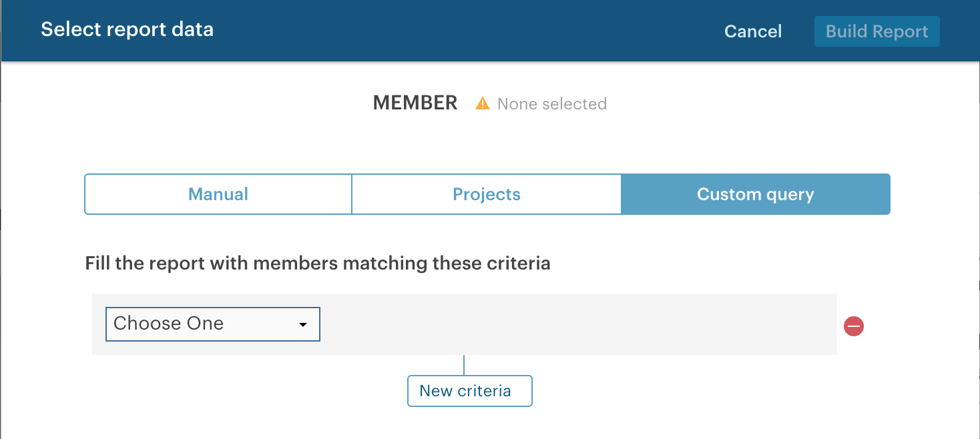Click the connector line above New criteria

464,365
